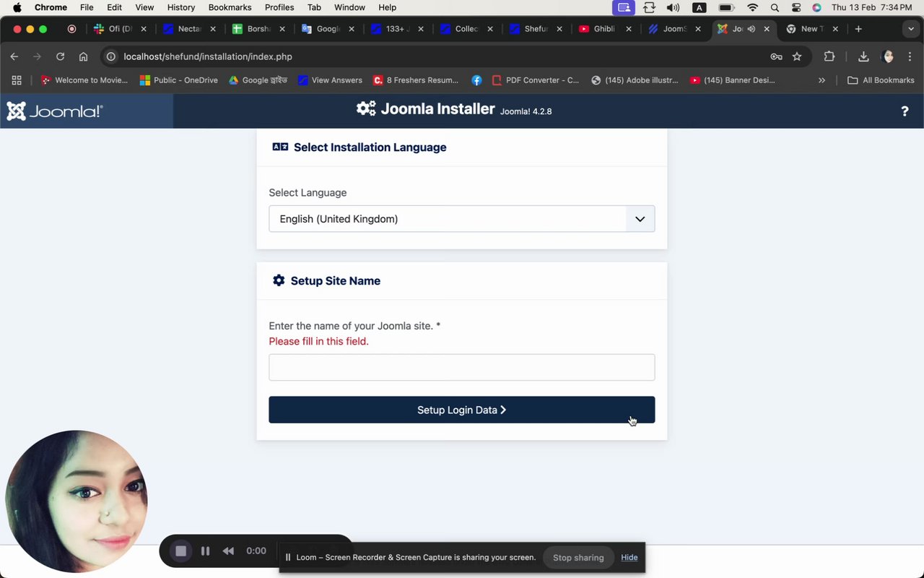The width and height of the screenshot is (924, 578).
Task: Open the All Bookmarks folder
Action: (x=881, y=80)
